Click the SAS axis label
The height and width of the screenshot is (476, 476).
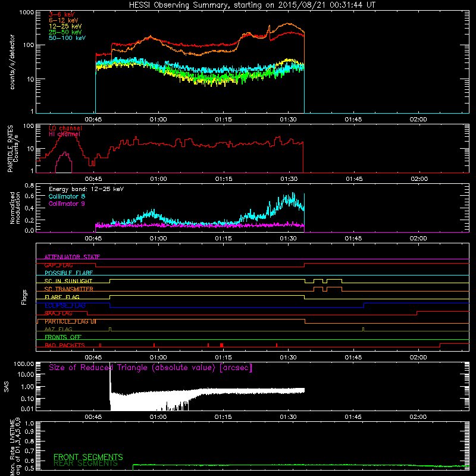(x=7, y=387)
